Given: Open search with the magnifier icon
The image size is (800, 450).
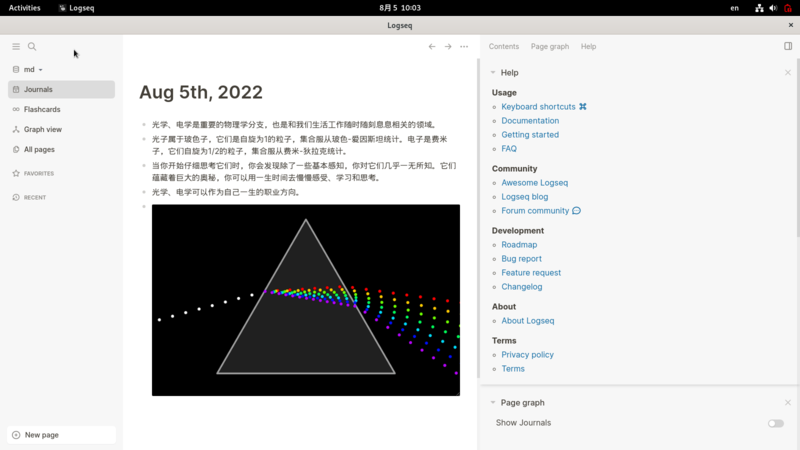Looking at the screenshot, I should pyautogui.click(x=32, y=47).
